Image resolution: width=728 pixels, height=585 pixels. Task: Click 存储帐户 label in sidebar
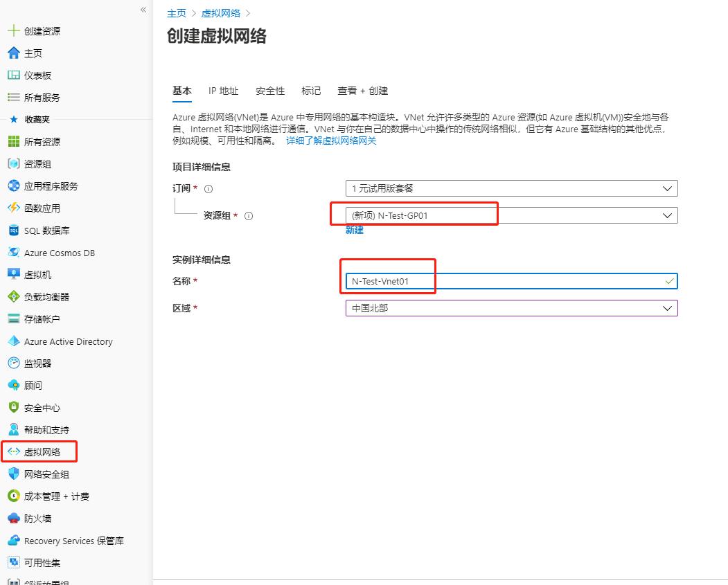click(x=42, y=319)
